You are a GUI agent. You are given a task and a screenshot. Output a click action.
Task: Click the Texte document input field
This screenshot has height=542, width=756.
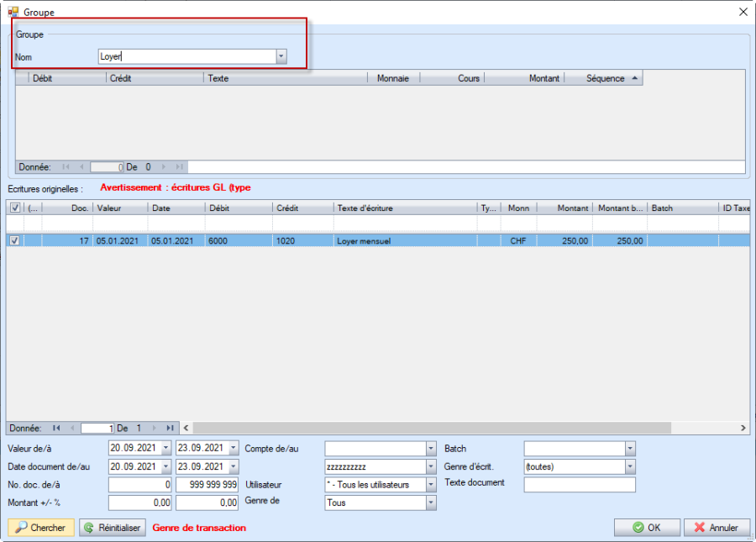580,485
